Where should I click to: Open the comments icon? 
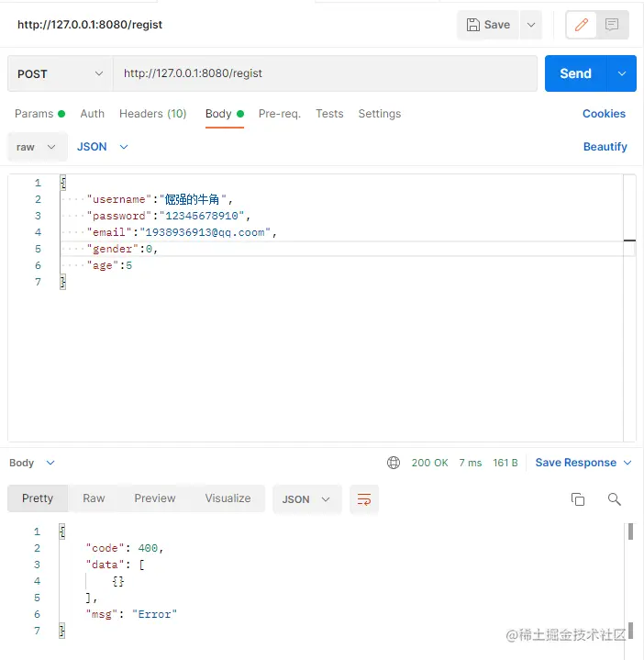(x=612, y=25)
